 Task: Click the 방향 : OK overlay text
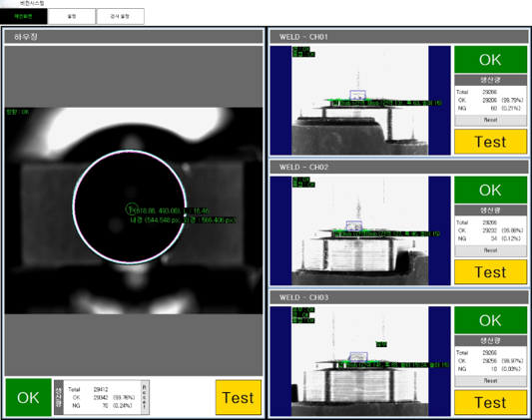coord(18,112)
